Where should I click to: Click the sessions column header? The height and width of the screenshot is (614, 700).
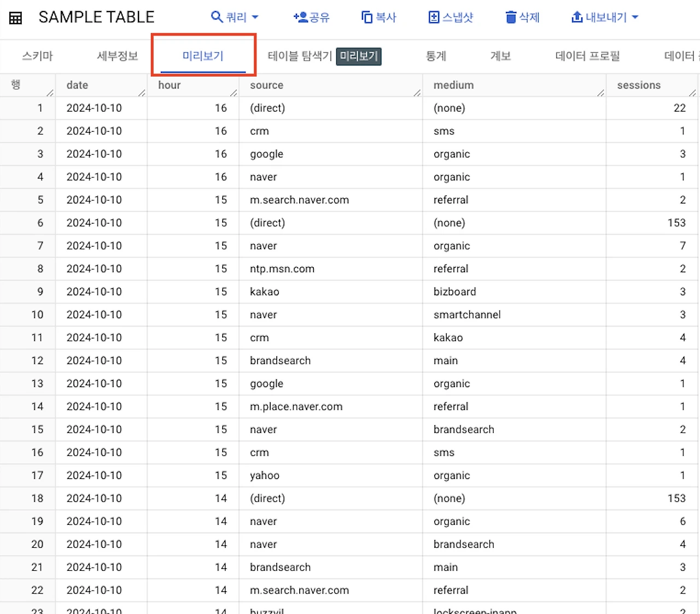(x=638, y=85)
